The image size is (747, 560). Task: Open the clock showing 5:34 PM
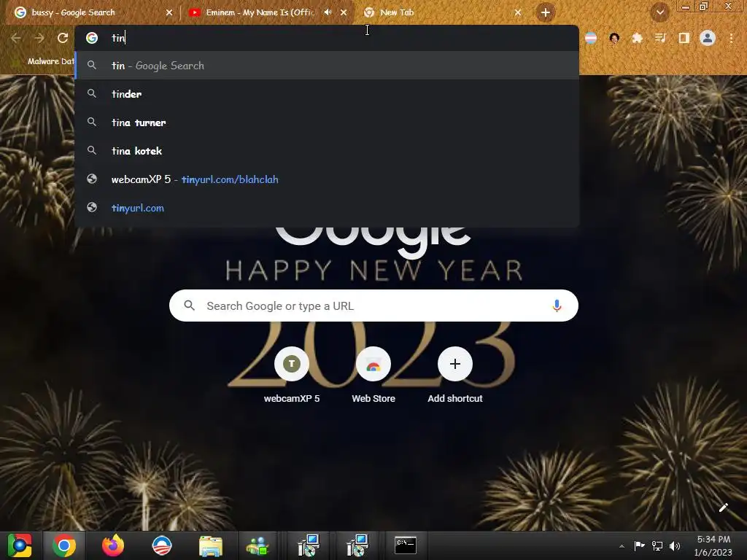click(x=713, y=545)
